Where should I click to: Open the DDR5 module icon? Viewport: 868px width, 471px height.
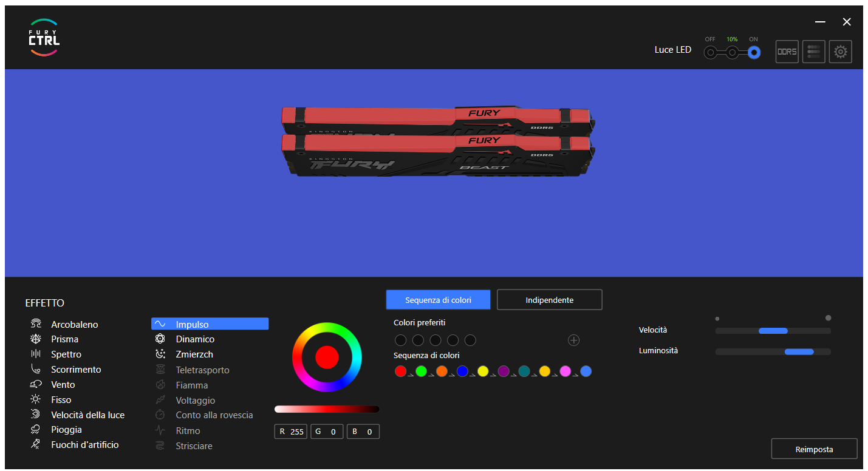[787, 52]
